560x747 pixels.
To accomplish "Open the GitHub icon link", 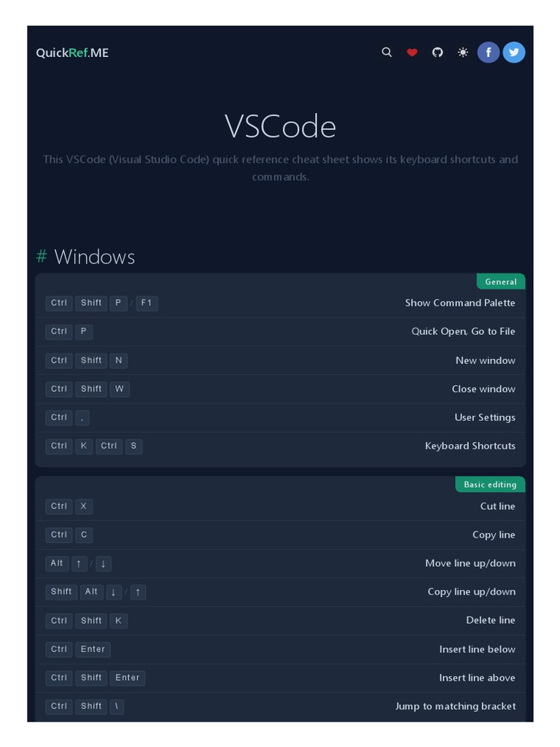I will click(437, 53).
